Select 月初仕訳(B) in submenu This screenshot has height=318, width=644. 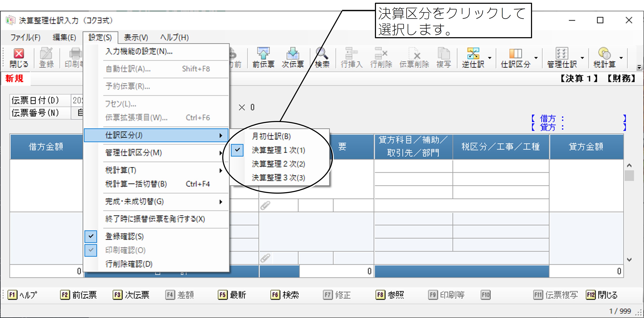pos(280,136)
